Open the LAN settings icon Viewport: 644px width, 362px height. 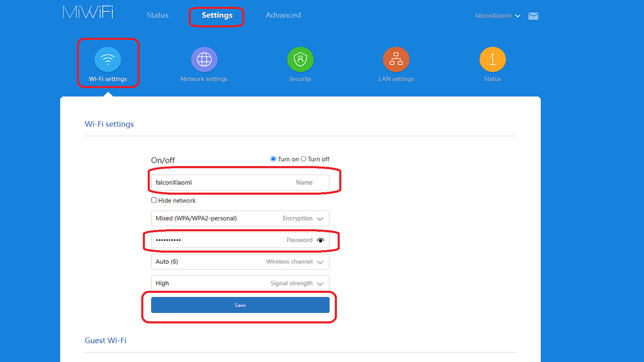click(396, 60)
